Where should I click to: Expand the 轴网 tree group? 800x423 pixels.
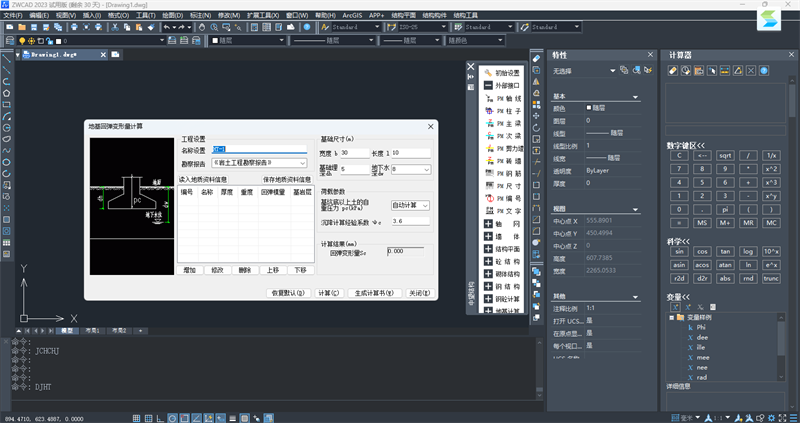486,224
